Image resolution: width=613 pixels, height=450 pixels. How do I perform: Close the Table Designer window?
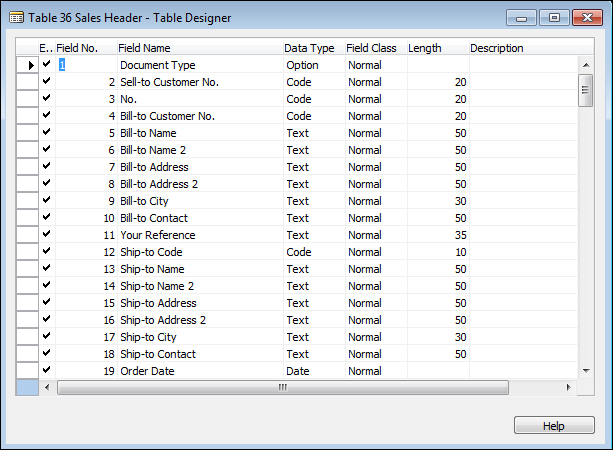click(x=587, y=18)
